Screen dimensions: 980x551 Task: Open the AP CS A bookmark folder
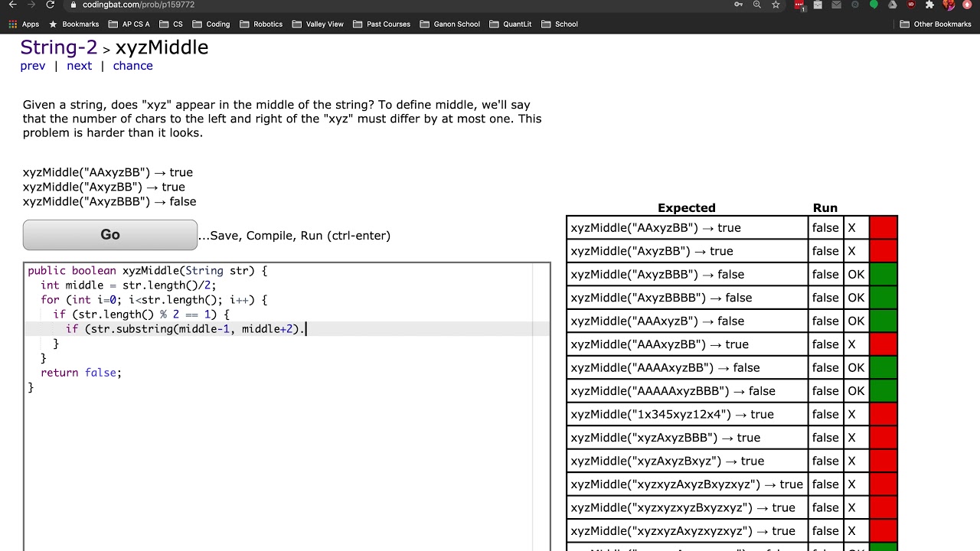pyautogui.click(x=129, y=24)
